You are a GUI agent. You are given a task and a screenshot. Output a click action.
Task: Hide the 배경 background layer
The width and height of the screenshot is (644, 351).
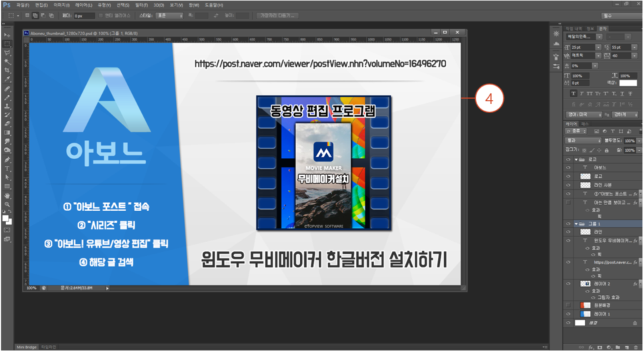[x=569, y=322]
